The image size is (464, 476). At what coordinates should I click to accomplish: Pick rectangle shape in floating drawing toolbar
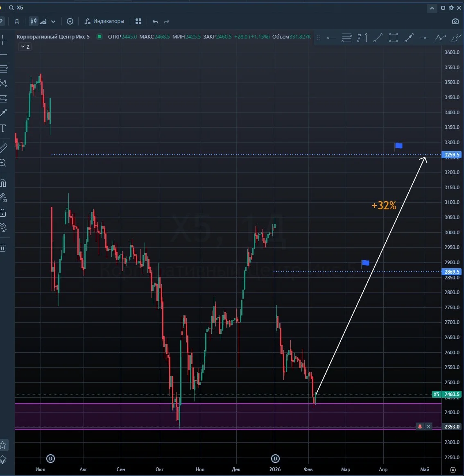[394, 38]
